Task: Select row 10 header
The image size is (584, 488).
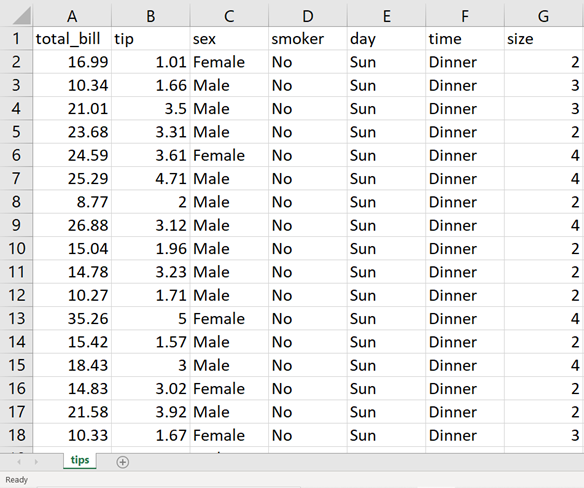Action: pos(16,248)
